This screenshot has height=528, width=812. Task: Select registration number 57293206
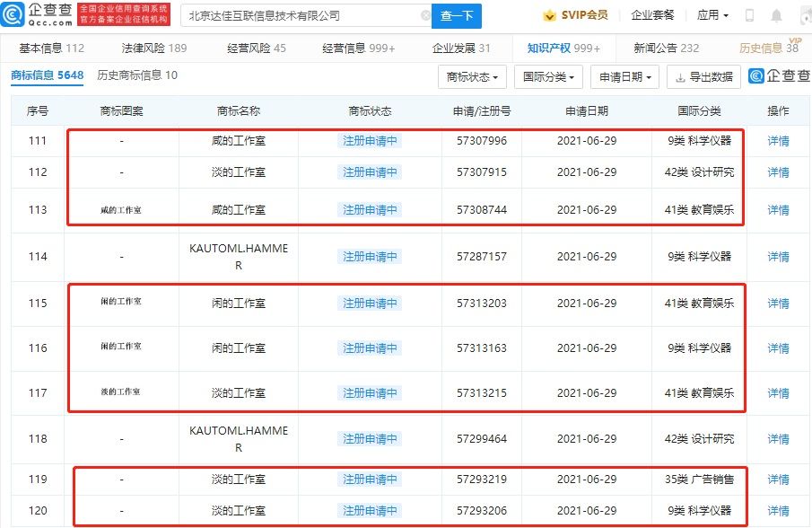click(x=482, y=512)
